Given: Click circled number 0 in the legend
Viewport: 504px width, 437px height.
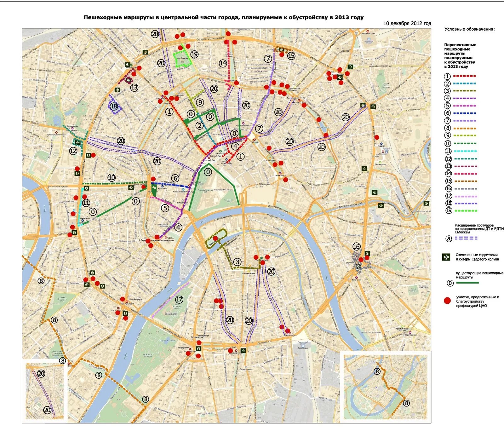Looking at the screenshot, I should coord(450,283).
